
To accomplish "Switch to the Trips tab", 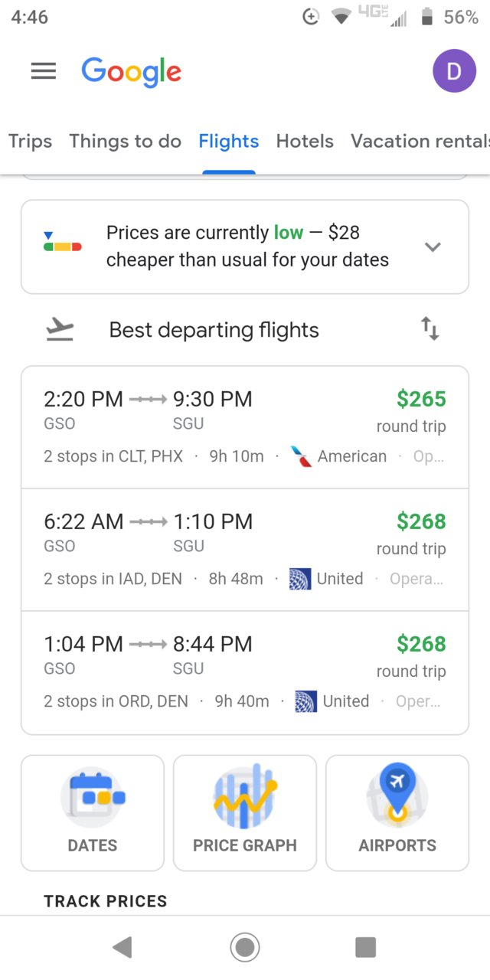I will [x=31, y=141].
